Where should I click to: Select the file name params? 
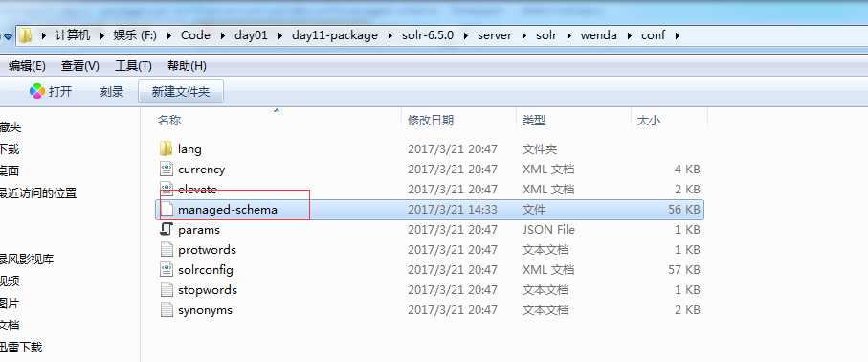[199, 230]
